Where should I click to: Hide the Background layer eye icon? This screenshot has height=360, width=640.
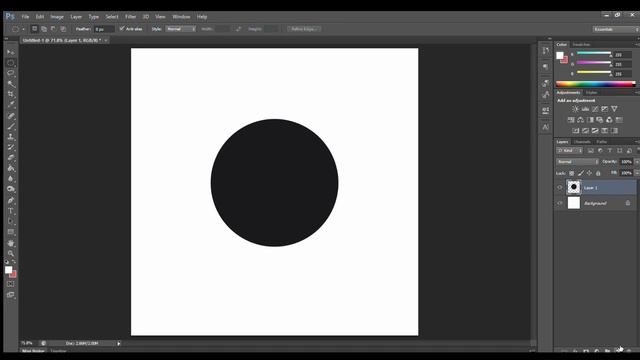pyautogui.click(x=560, y=203)
